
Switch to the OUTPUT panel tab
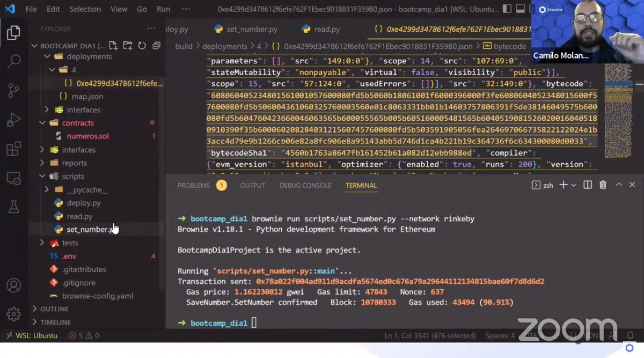(252, 185)
